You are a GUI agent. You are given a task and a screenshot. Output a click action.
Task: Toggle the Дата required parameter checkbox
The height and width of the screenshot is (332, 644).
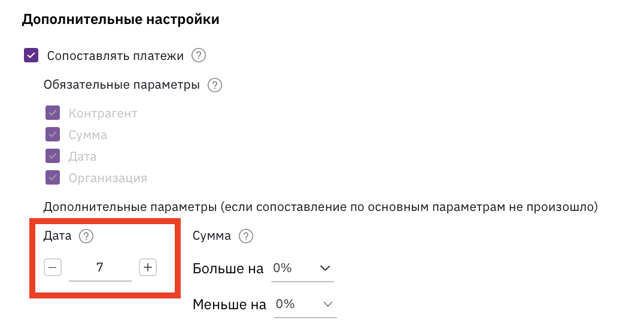point(53,156)
